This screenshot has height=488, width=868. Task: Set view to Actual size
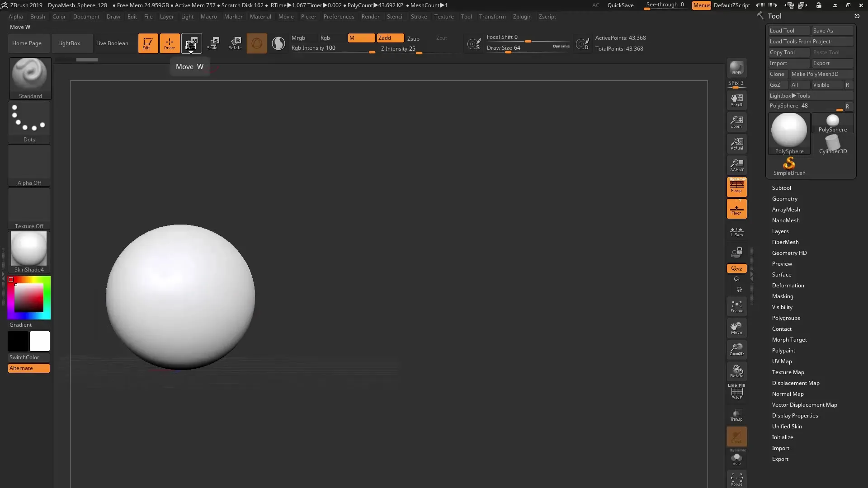736,144
